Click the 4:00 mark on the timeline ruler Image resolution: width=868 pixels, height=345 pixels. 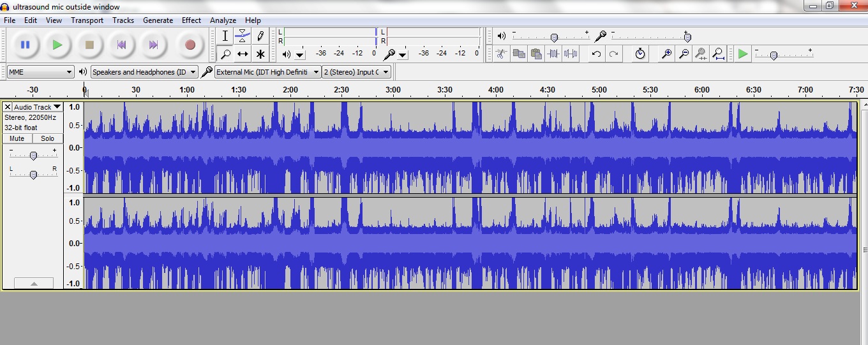tap(496, 90)
